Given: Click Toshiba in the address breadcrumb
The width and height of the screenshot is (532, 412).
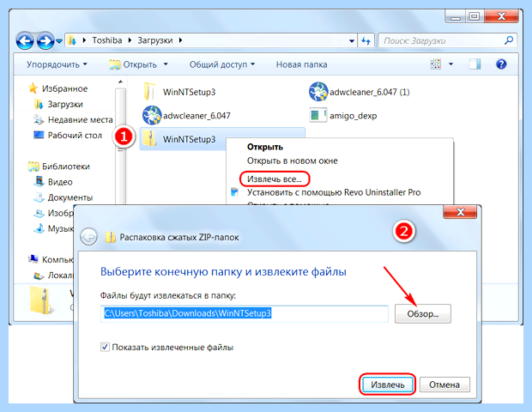Looking at the screenshot, I should 107,40.
